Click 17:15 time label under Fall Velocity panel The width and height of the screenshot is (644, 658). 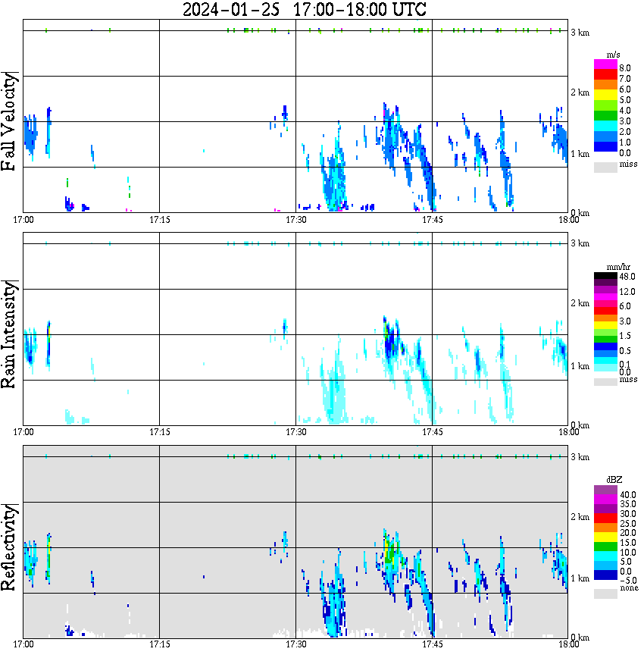159,220
